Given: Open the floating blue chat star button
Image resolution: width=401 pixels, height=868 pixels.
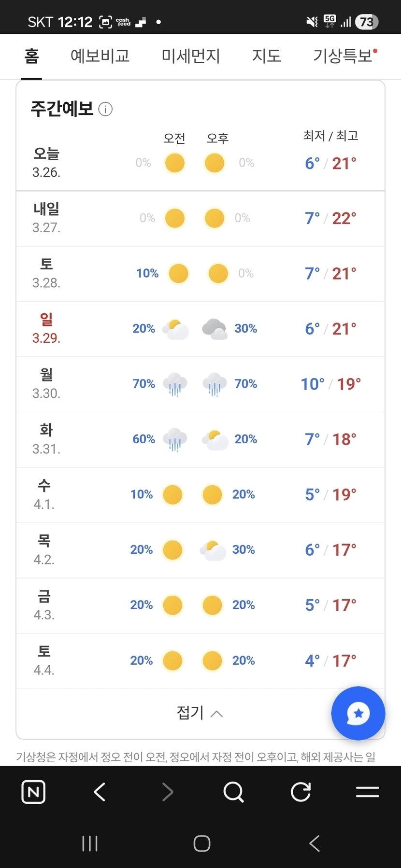Looking at the screenshot, I should 358,713.
